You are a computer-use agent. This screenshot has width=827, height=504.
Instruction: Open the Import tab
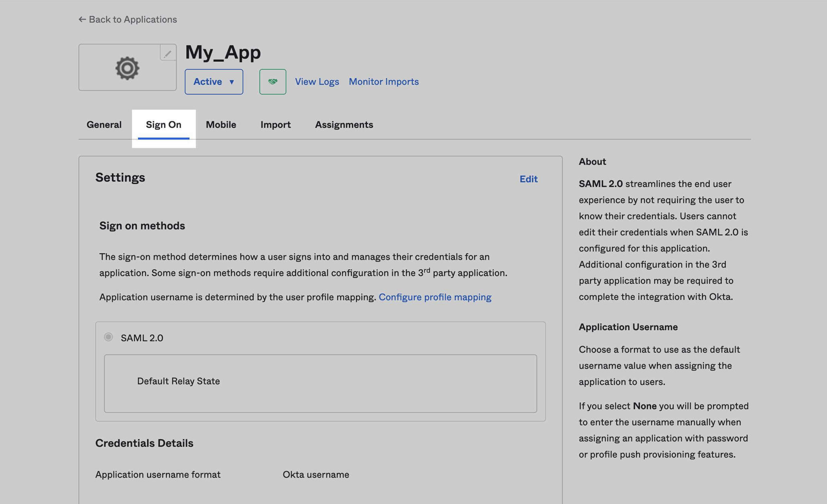pyautogui.click(x=275, y=124)
